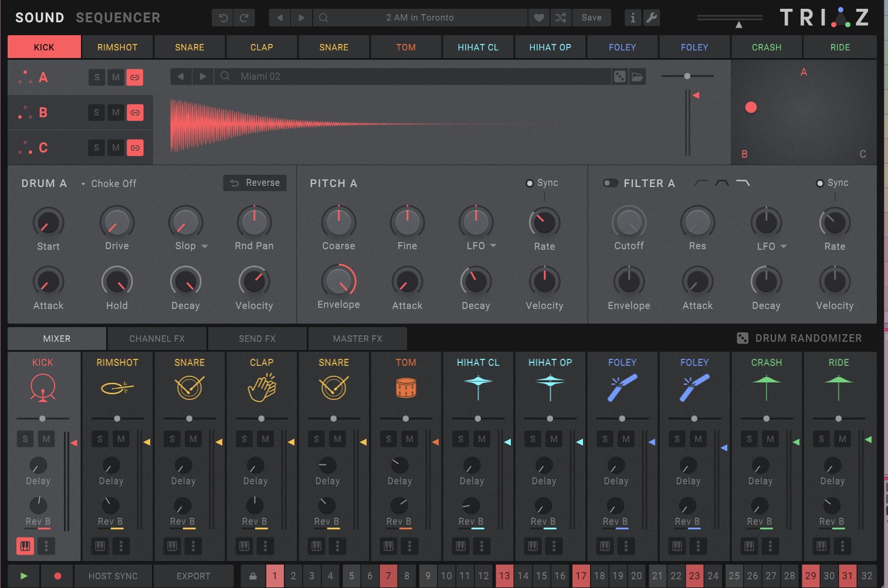Click the Reverse button

pyautogui.click(x=255, y=183)
